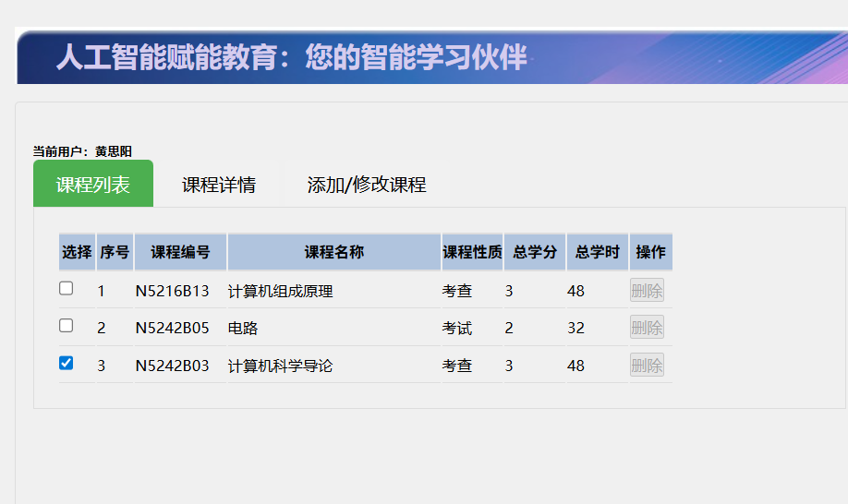The height and width of the screenshot is (504, 848).
Task: Click the course name 计算机科学导论
Action: (280, 366)
